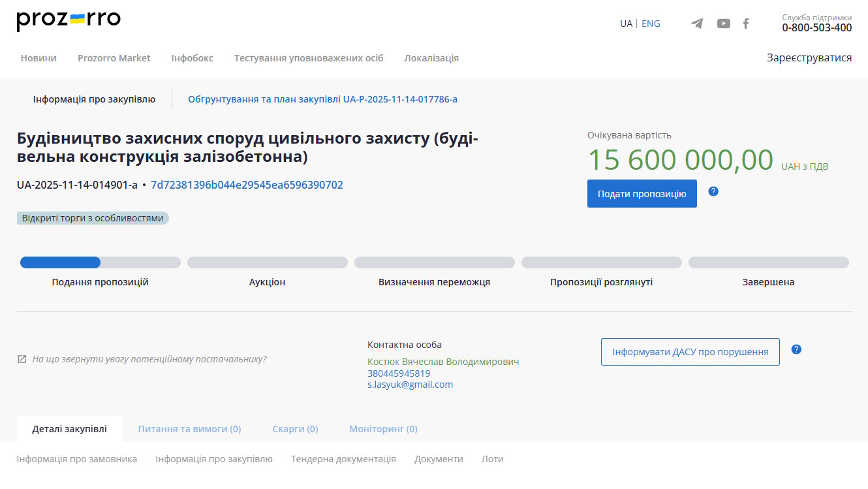Jump to Тендерна документація section

343,459
